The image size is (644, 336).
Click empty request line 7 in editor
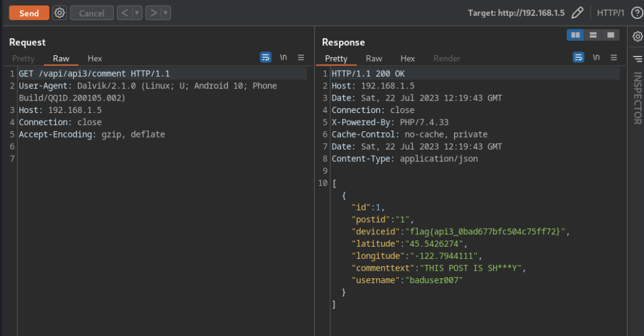coord(162,159)
